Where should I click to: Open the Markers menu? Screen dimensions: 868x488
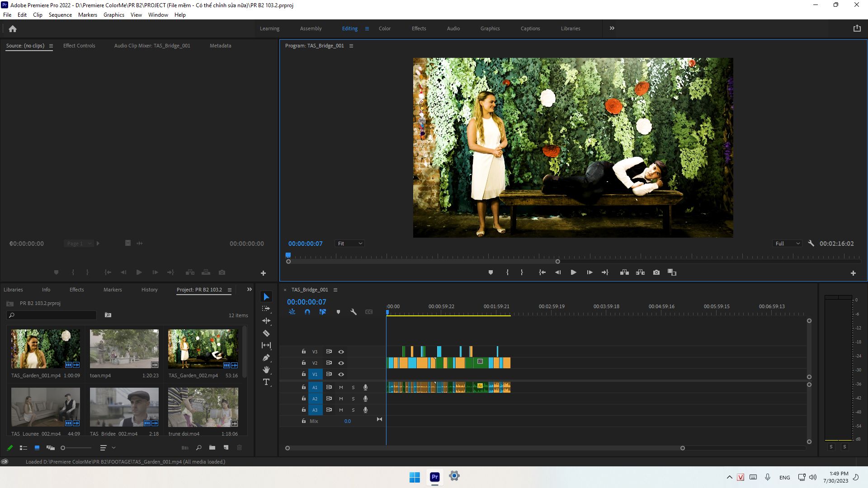click(87, 15)
